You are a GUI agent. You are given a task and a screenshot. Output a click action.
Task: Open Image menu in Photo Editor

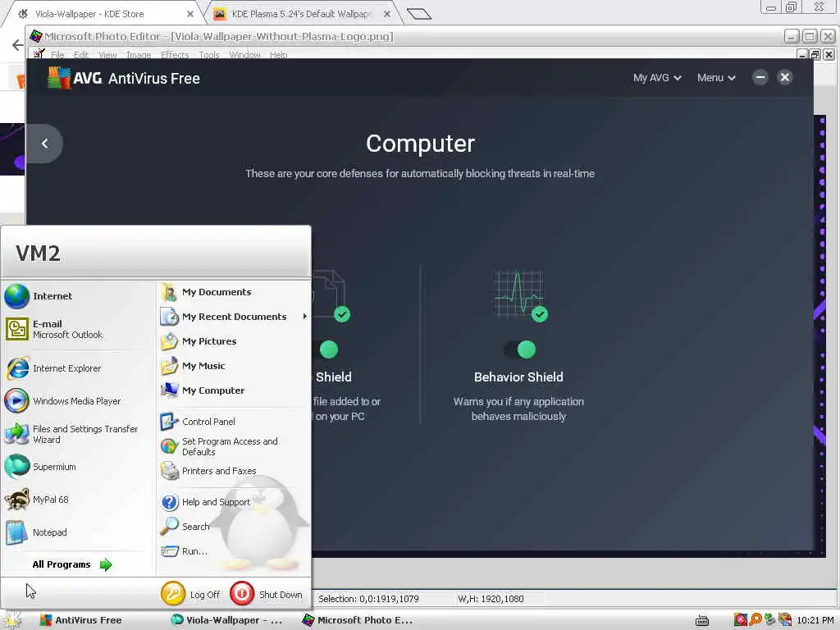pos(138,55)
